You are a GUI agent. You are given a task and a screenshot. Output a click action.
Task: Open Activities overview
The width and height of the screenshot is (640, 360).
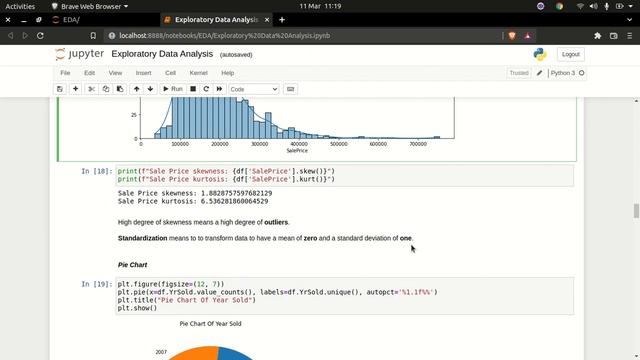coord(20,6)
